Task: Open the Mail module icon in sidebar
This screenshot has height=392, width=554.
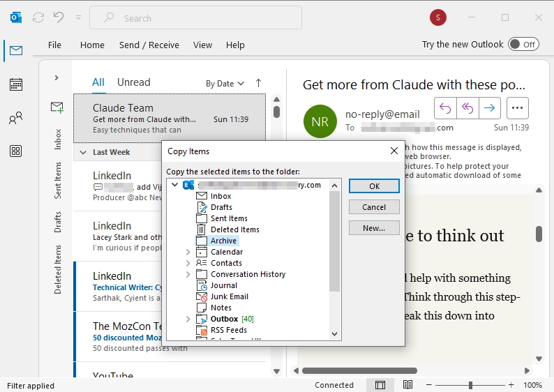Action: tap(16, 50)
